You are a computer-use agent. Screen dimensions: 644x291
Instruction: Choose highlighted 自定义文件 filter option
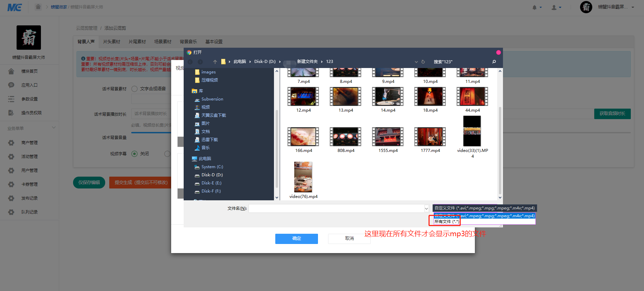[484, 216]
